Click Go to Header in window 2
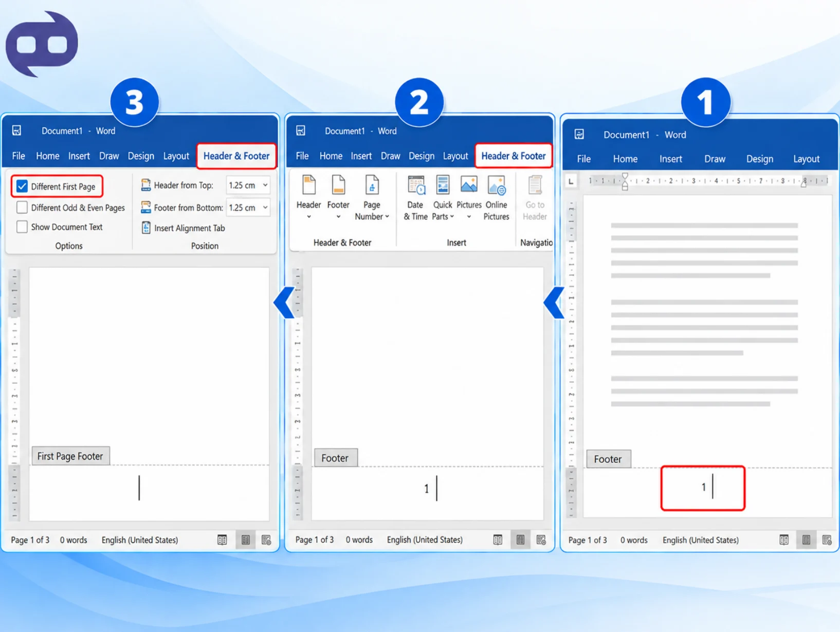840x632 pixels. (x=535, y=198)
